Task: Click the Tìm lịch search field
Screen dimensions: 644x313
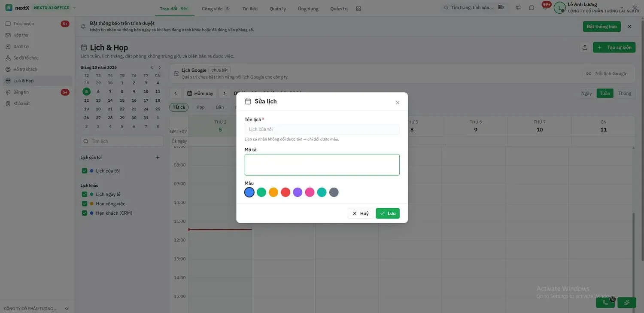Action: [122, 141]
